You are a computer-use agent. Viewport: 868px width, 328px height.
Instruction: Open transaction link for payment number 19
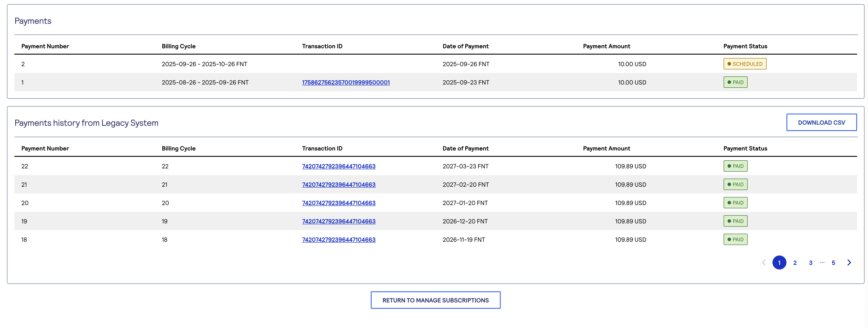[339, 221]
